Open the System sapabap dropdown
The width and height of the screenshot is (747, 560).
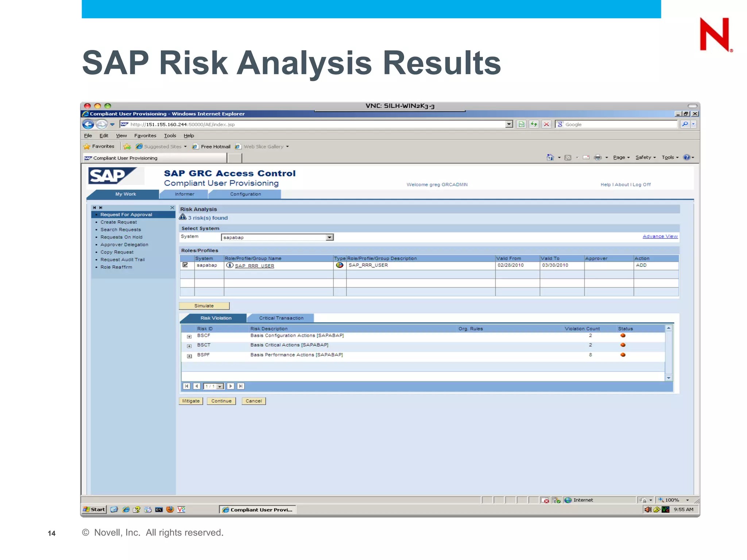329,237
